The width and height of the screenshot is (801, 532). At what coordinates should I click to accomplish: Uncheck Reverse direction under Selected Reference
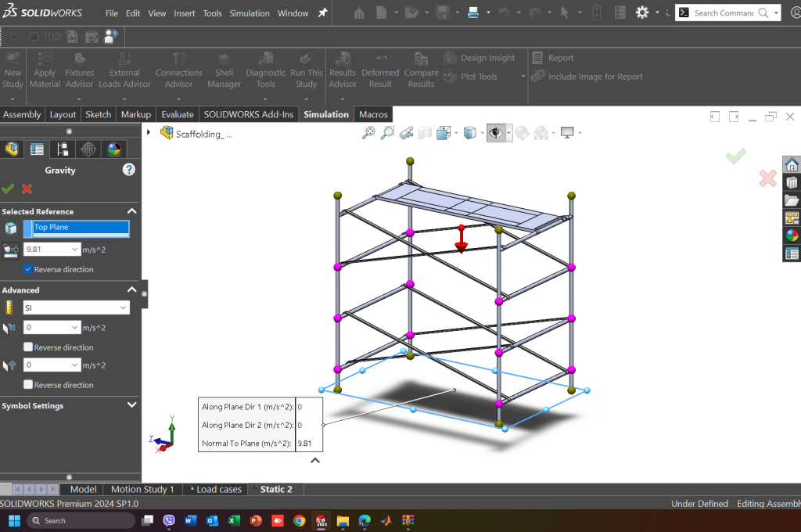[29, 269]
